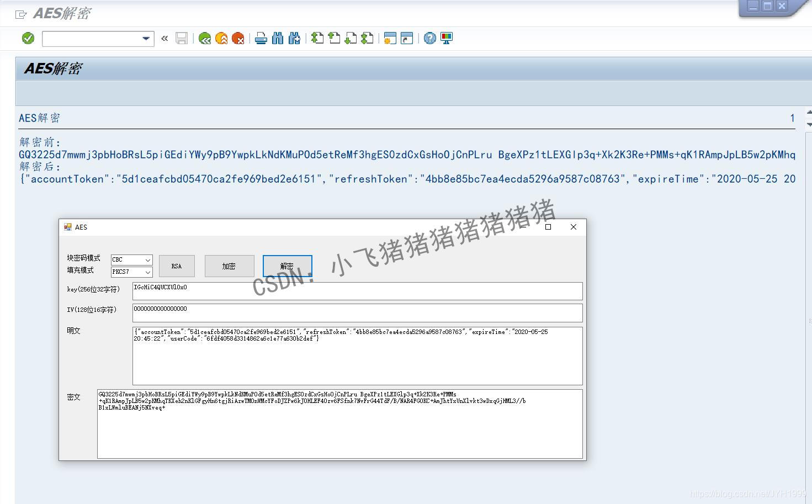Screen dimensions: 812x504
Task: Open the 填充模式 PKCS7 dropdown
Action: (x=148, y=272)
